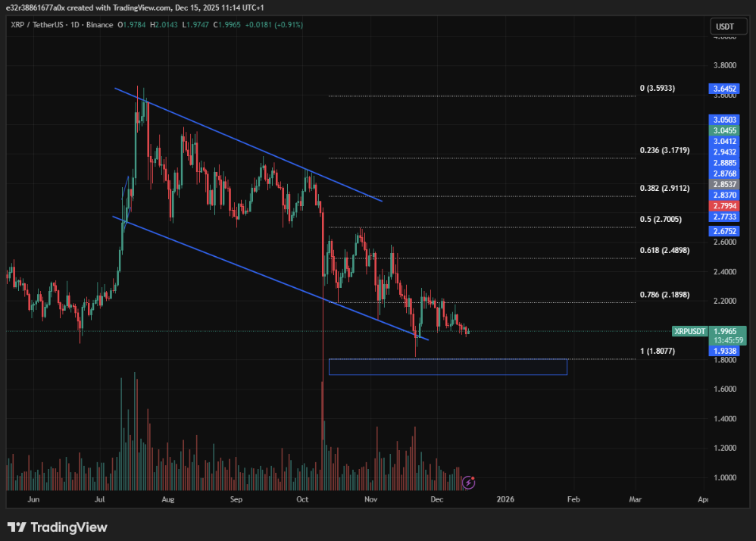Open the purple lightning spark icon on the chart
This screenshot has width=756, height=541.
click(x=468, y=483)
